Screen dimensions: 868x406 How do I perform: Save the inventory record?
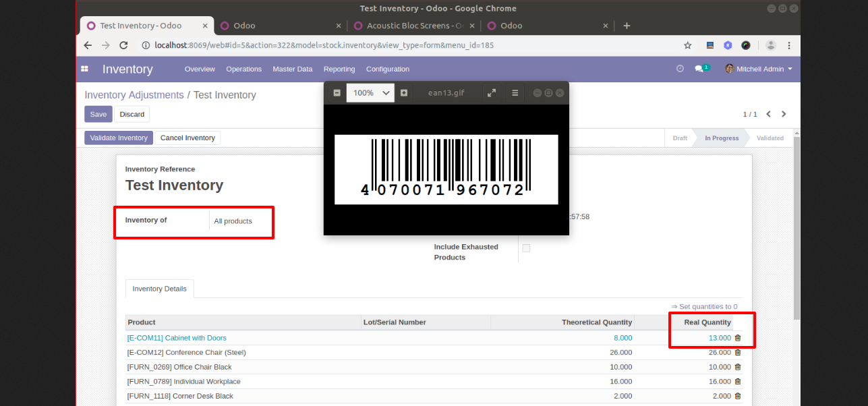(98, 114)
